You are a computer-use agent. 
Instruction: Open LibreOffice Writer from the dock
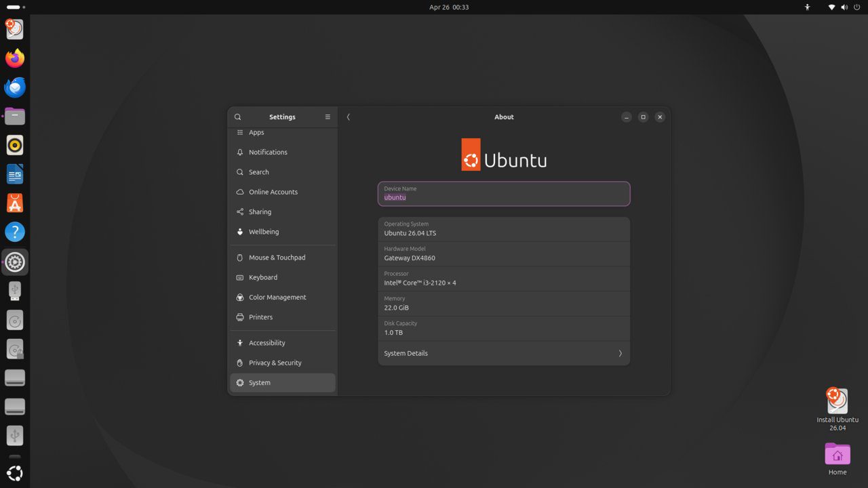[15, 174]
